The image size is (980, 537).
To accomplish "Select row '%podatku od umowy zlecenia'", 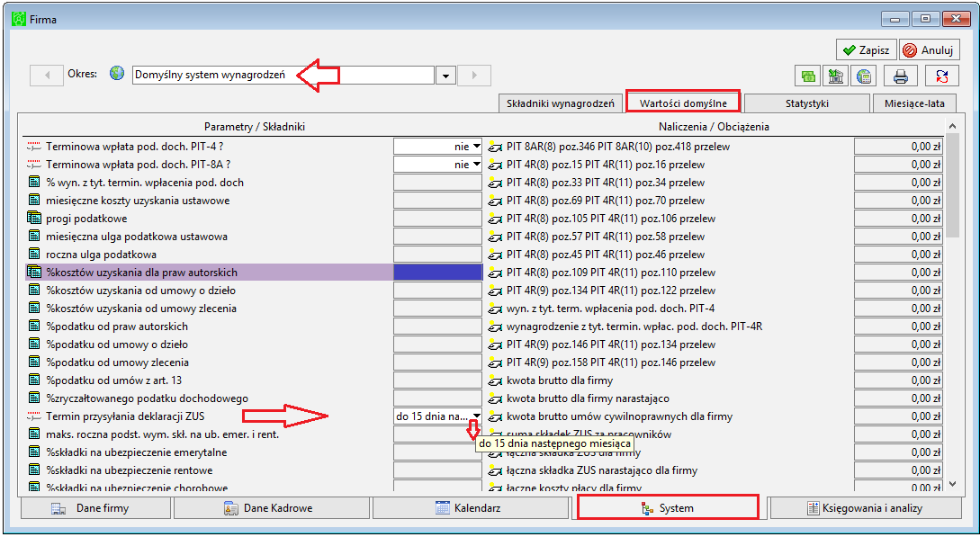I will click(x=210, y=362).
